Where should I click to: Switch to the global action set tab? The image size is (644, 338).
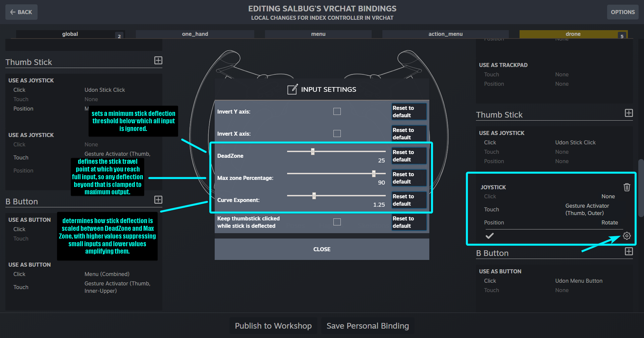point(70,34)
